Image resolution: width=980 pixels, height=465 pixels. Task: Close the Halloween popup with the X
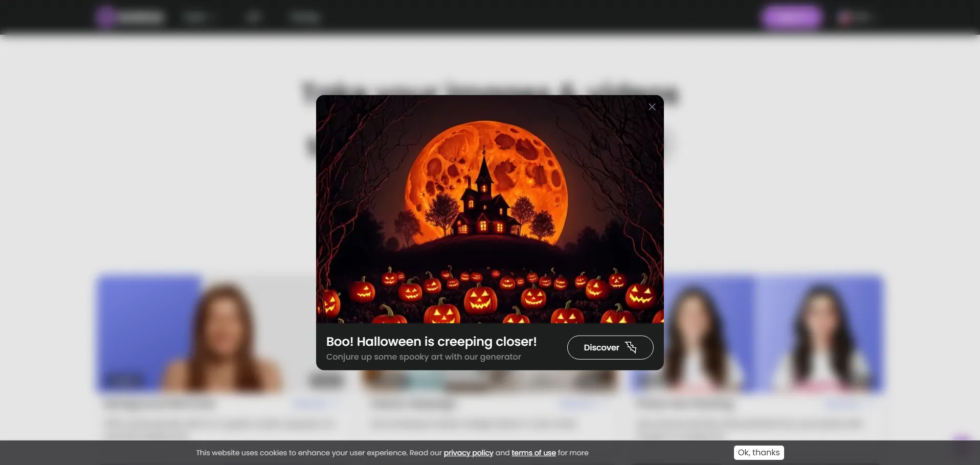pos(652,107)
